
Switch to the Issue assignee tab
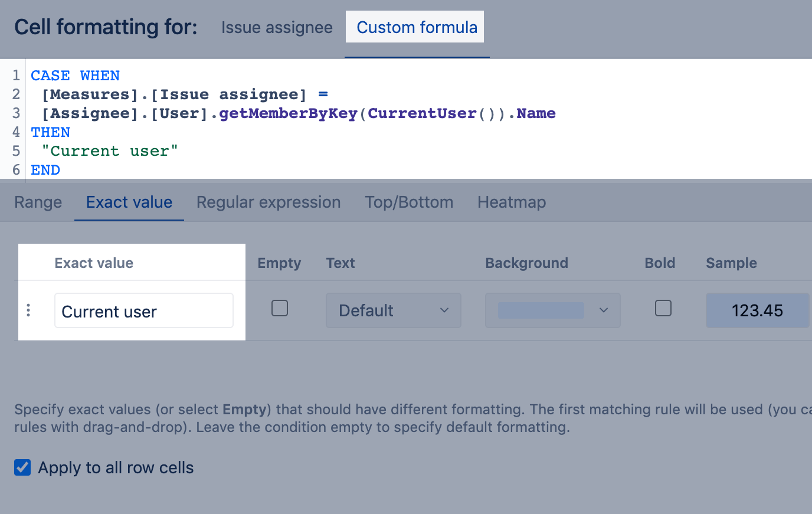(277, 28)
